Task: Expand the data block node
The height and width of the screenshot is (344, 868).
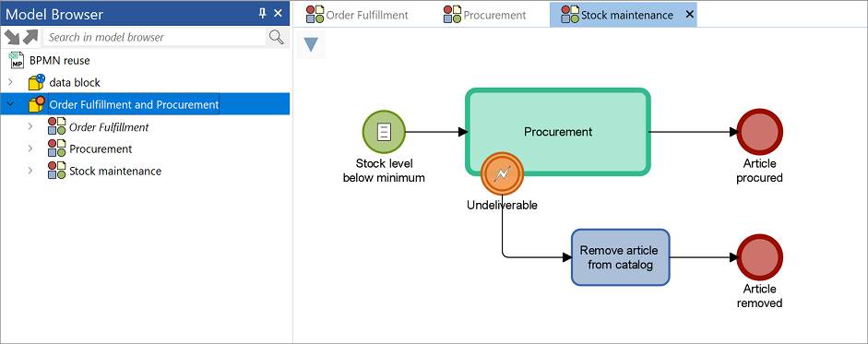Action: [x=10, y=82]
